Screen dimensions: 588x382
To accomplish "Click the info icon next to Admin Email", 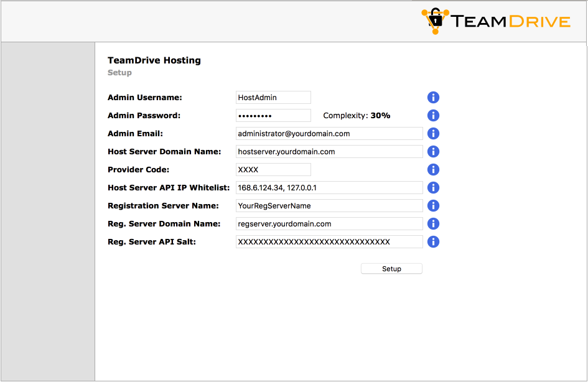I will 433,133.
